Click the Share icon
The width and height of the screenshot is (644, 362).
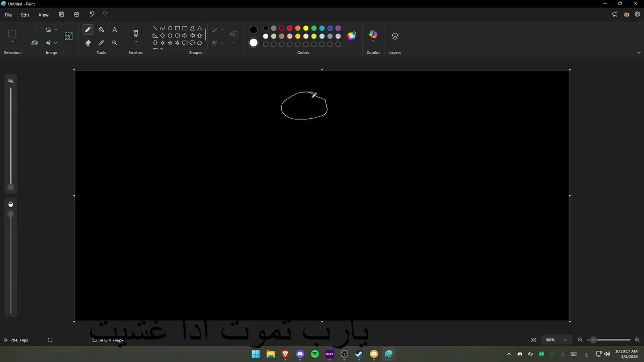[x=76, y=15]
